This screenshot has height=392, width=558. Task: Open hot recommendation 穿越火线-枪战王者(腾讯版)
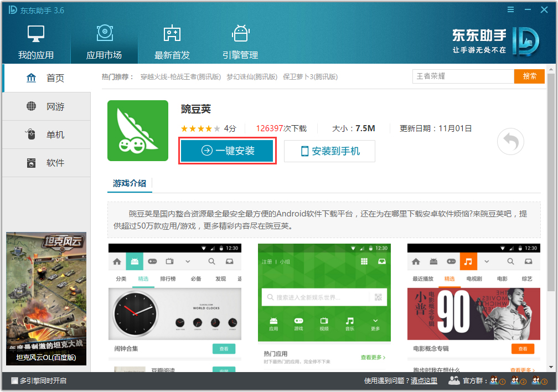180,77
